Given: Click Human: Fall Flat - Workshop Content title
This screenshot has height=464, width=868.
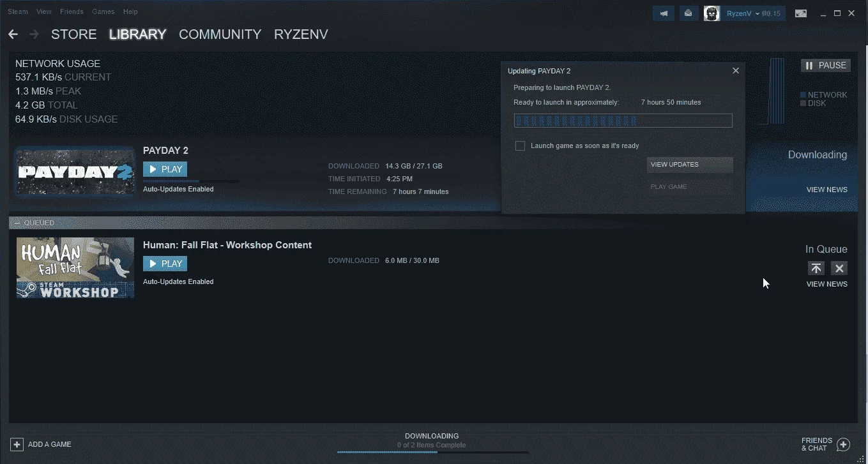Looking at the screenshot, I should coord(227,245).
